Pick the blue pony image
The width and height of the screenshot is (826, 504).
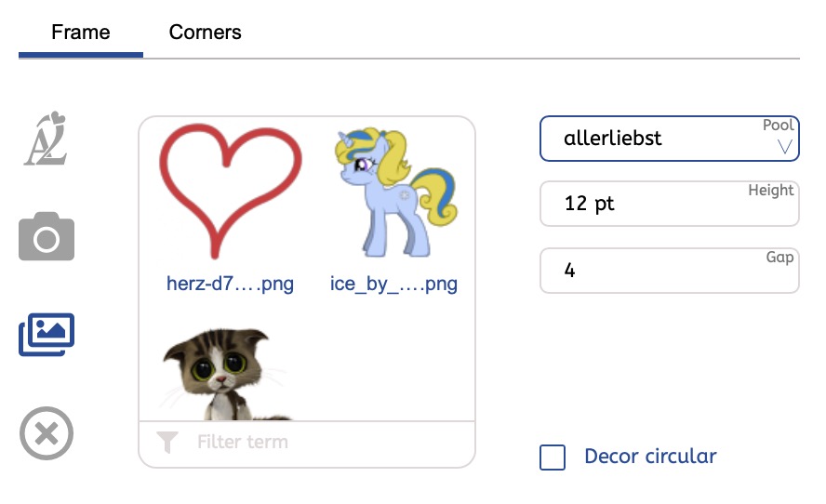click(x=395, y=192)
